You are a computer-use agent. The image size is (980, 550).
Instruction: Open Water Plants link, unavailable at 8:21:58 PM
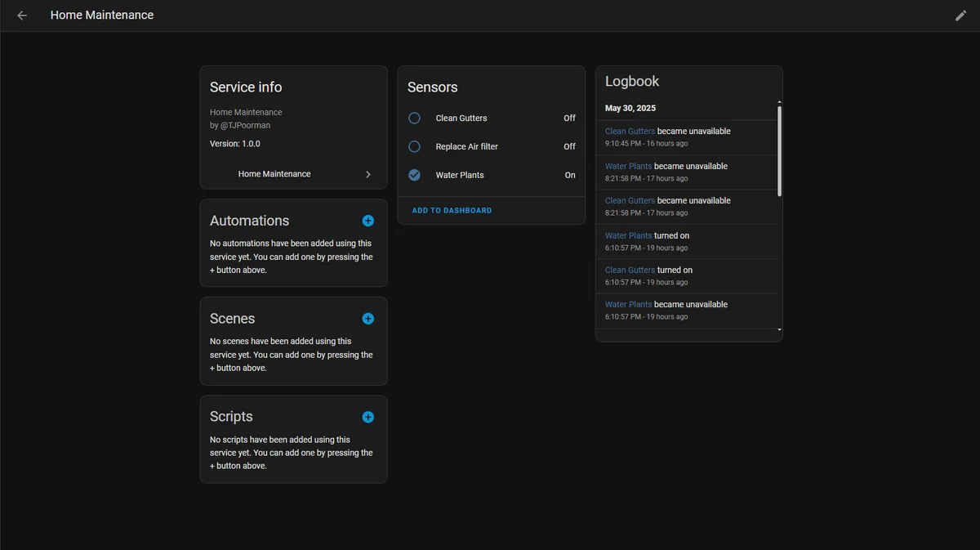point(628,166)
